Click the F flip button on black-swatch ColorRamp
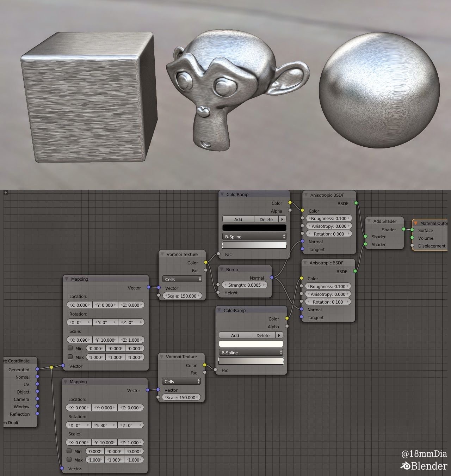 (x=282, y=219)
